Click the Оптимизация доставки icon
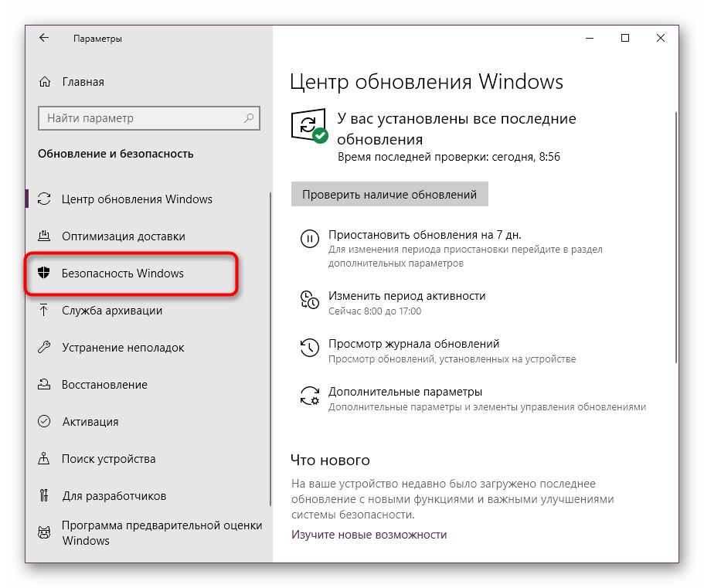 pos(44,236)
